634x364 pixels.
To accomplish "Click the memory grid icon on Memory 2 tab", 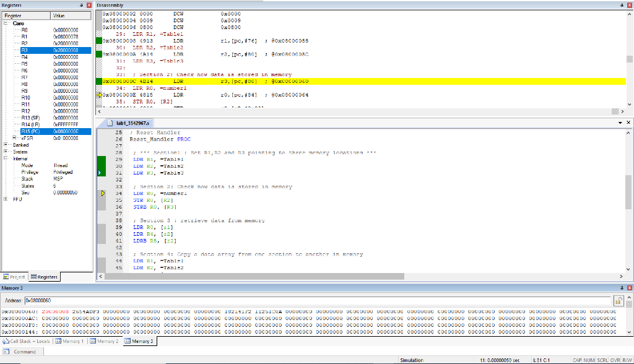I will [92, 341].
